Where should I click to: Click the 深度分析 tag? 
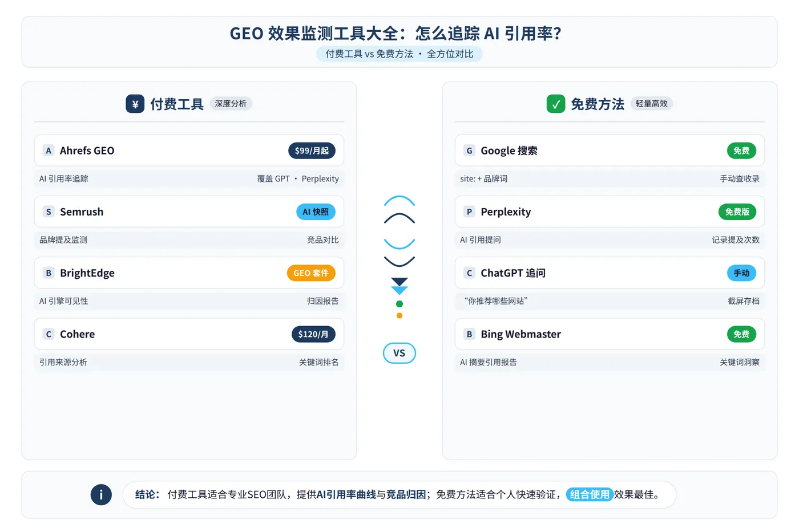pyautogui.click(x=231, y=103)
